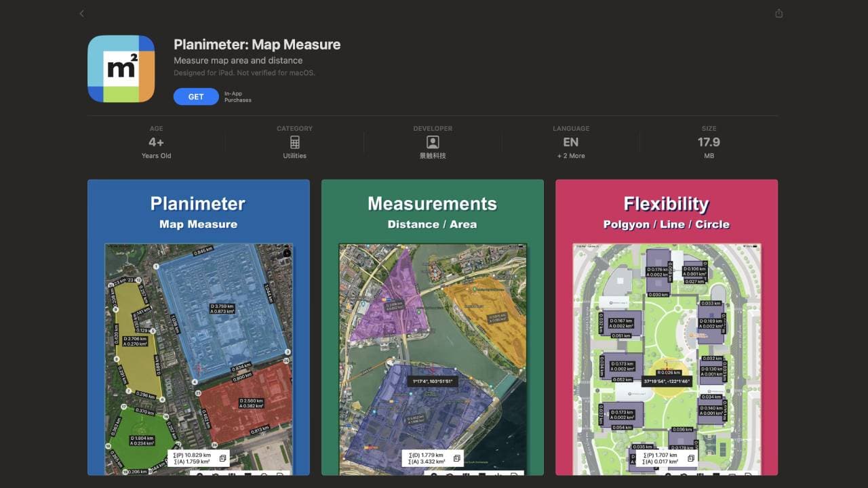The image size is (868, 488).
Task: Click the In-App Purchases label
Action: [x=238, y=97]
